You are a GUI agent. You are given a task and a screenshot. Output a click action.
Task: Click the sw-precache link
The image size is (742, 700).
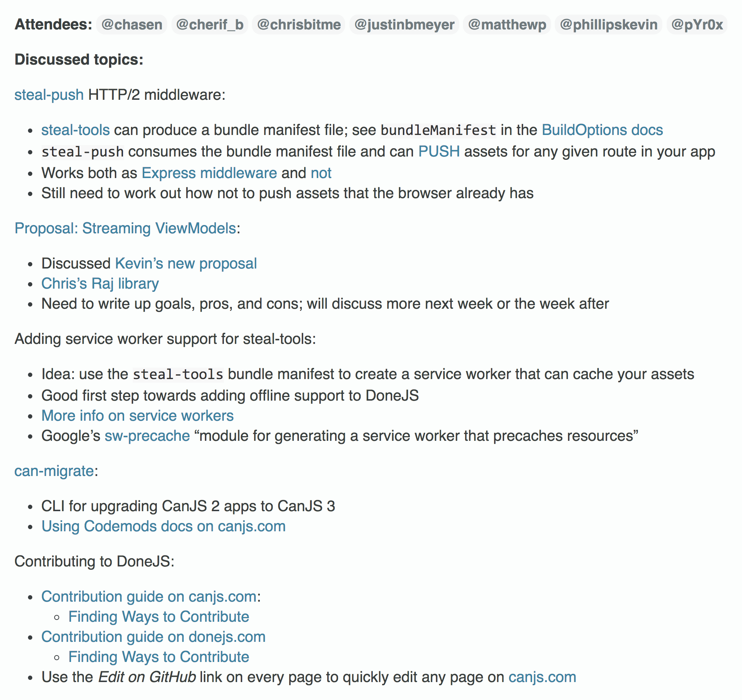point(147,436)
